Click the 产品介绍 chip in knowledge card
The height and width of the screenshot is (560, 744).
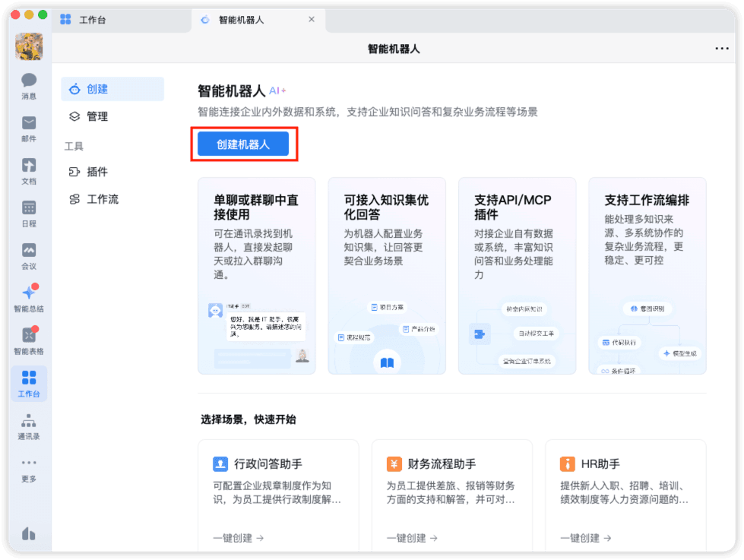[419, 329]
